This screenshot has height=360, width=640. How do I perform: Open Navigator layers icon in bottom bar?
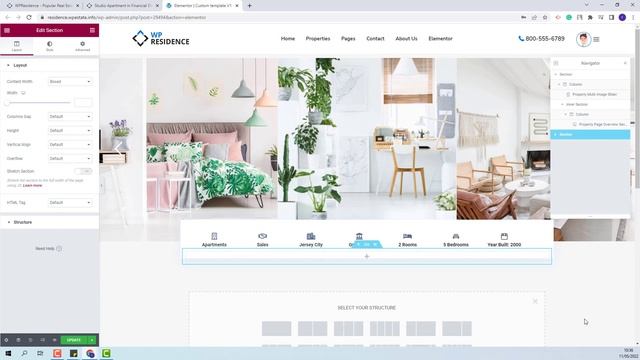tap(18, 340)
